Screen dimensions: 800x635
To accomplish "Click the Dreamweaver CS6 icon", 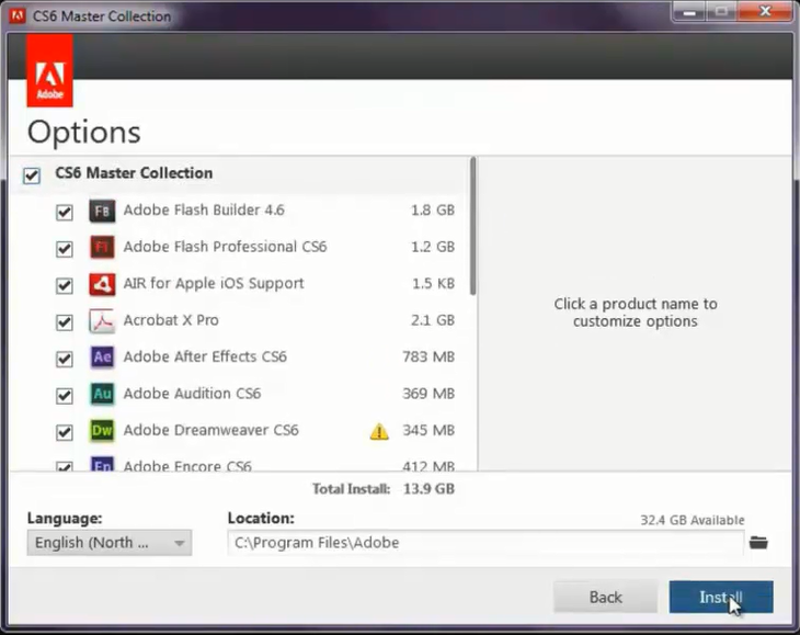I will click(x=102, y=430).
